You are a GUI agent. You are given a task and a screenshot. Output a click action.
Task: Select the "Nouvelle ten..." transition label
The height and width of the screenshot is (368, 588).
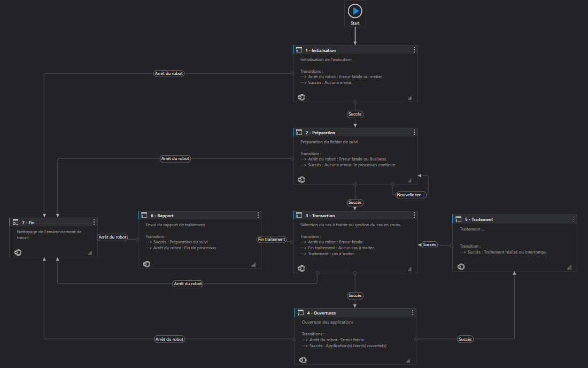coord(411,195)
